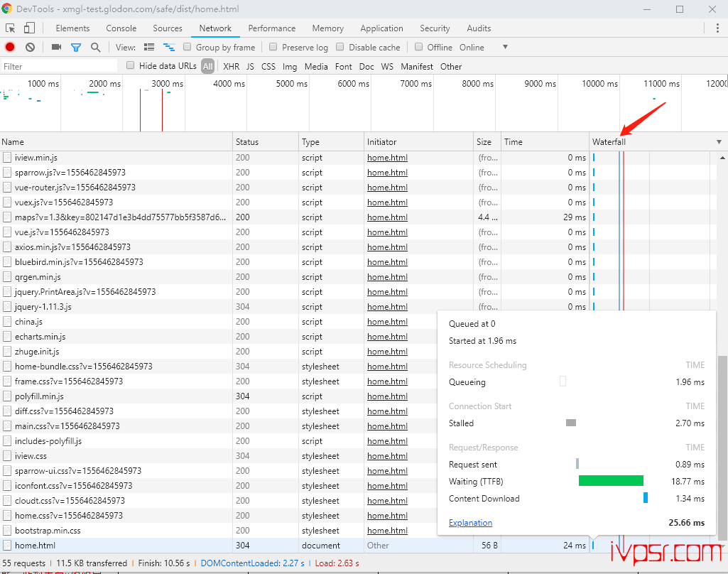728x574 pixels.
Task: Sort by the Type column header
Action: pyautogui.click(x=332, y=142)
